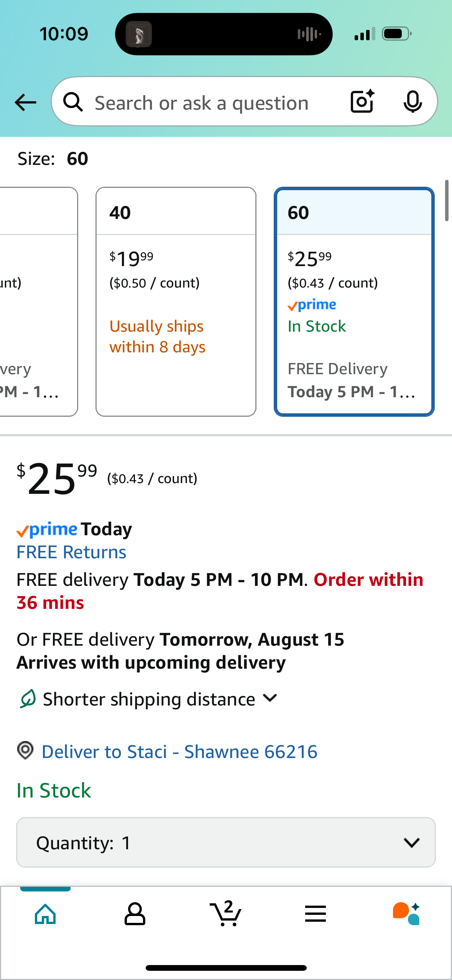
Task: Click the vertical scrollbar handle
Action: (447, 201)
